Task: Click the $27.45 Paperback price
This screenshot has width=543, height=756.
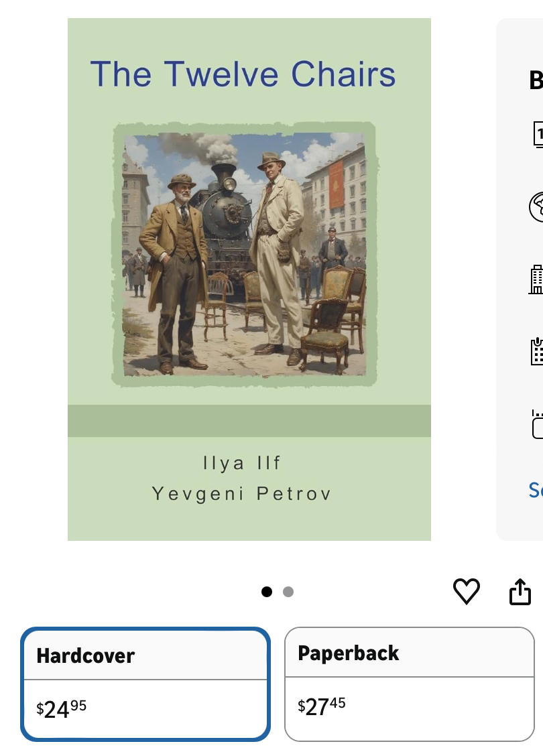Action: (x=321, y=707)
